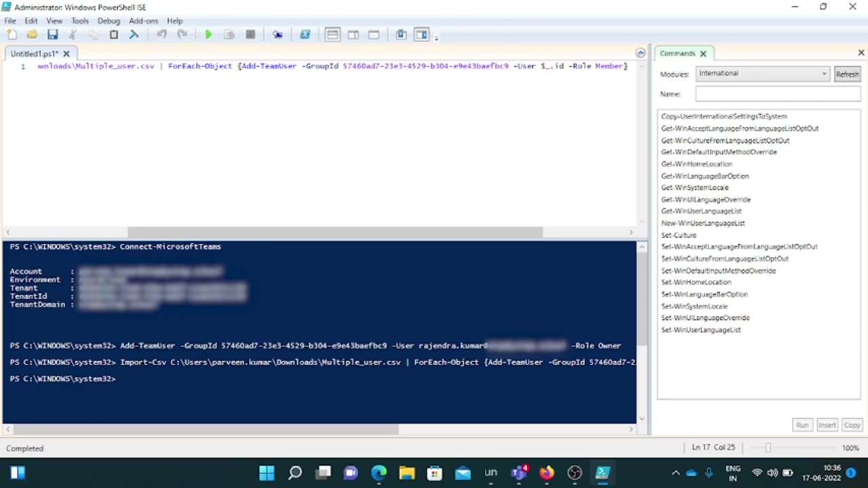Click the Refresh button in Commands pane
Viewport: 868px width, 488px height.
coord(847,74)
